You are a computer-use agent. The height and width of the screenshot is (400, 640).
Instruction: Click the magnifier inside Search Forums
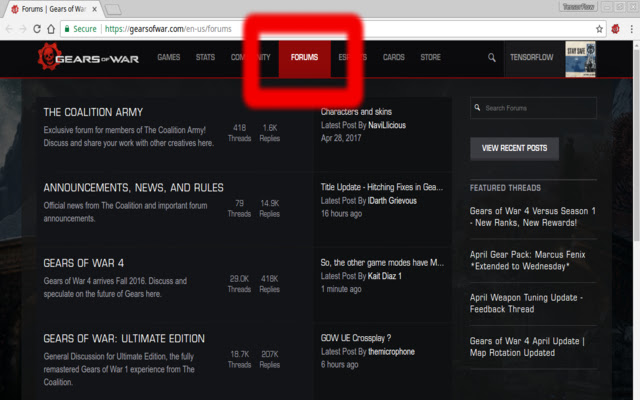(477, 108)
